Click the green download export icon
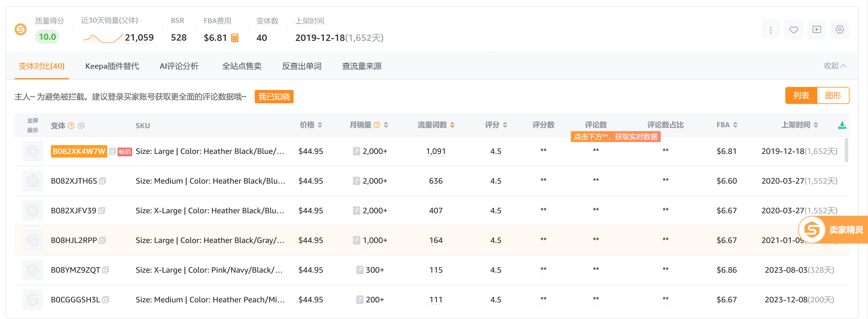This screenshot has width=868, height=319. coord(842,125)
